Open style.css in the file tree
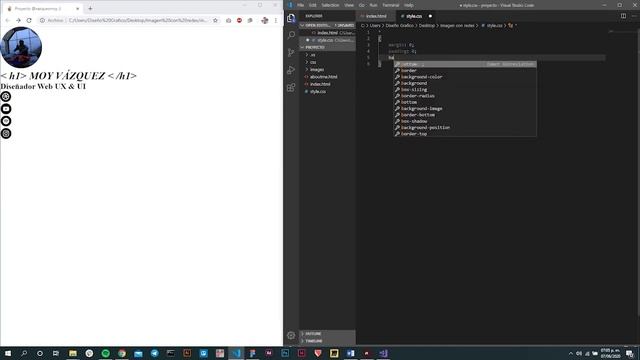The image size is (640, 360). click(328, 91)
